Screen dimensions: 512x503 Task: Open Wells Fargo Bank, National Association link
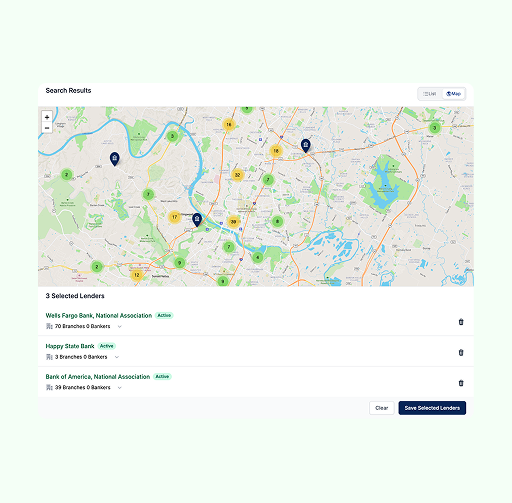click(x=99, y=315)
